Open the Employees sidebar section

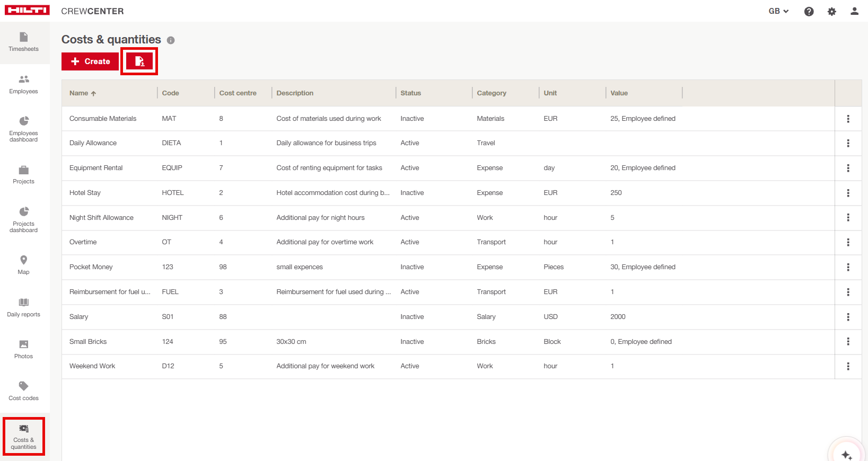(24, 85)
